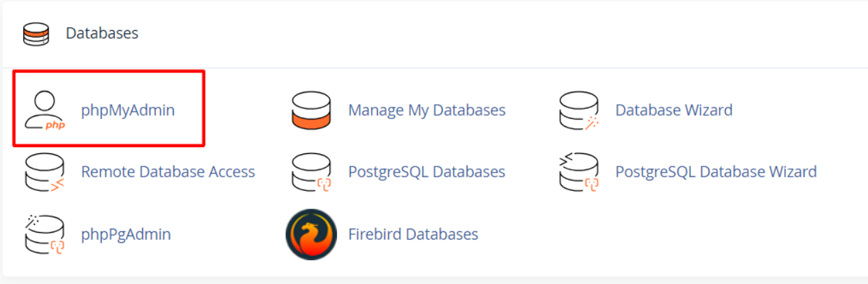Click the Databases section header icon
This screenshot has height=284, width=868.
click(x=36, y=34)
